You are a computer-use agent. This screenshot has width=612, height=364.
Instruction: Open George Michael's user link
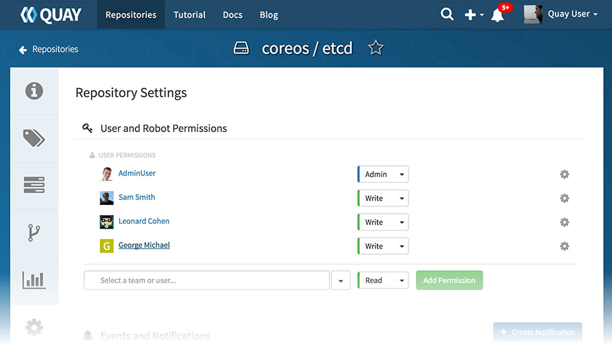(x=144, y=245)
